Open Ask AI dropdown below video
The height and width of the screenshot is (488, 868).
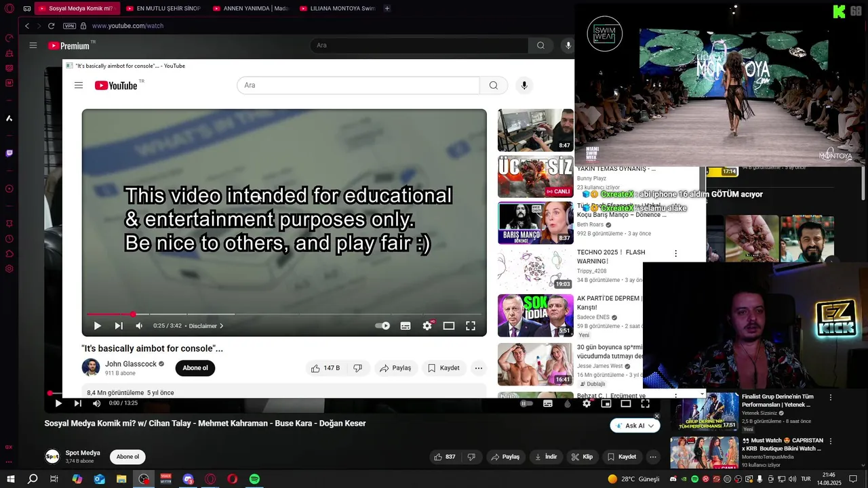(x=635, y=426)
